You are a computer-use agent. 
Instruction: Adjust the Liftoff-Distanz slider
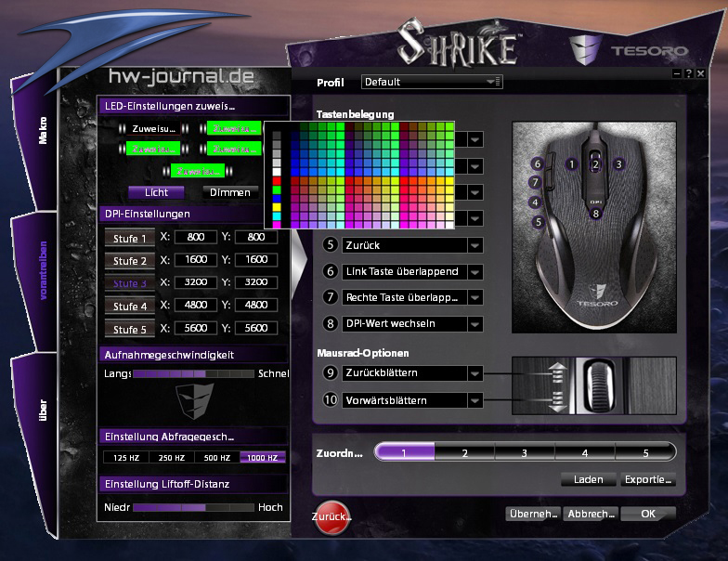pyautogui.click(x=193, y=507)
